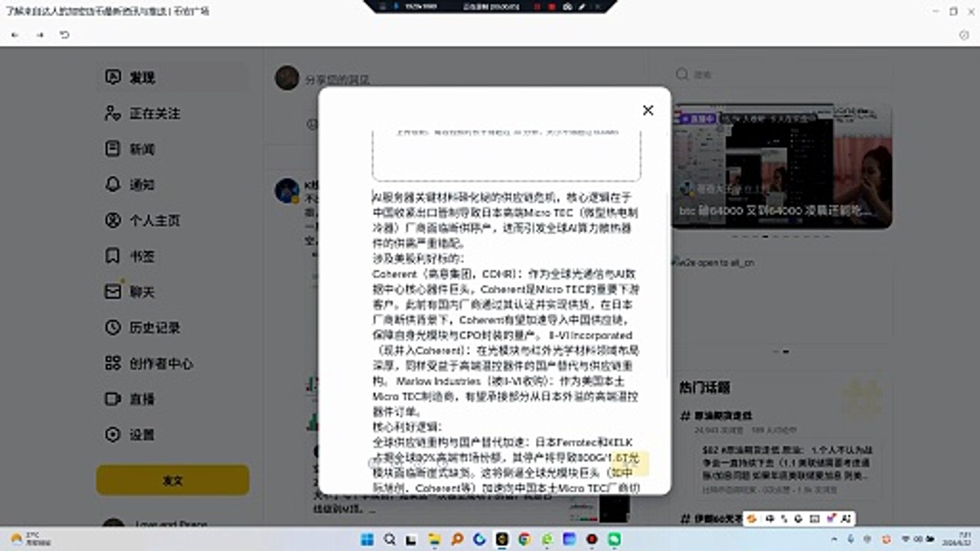The width and height of the screenshot is (980, 551).
Task: Click the 核心利好逻辑 line in popup
Action: point(407,426)
